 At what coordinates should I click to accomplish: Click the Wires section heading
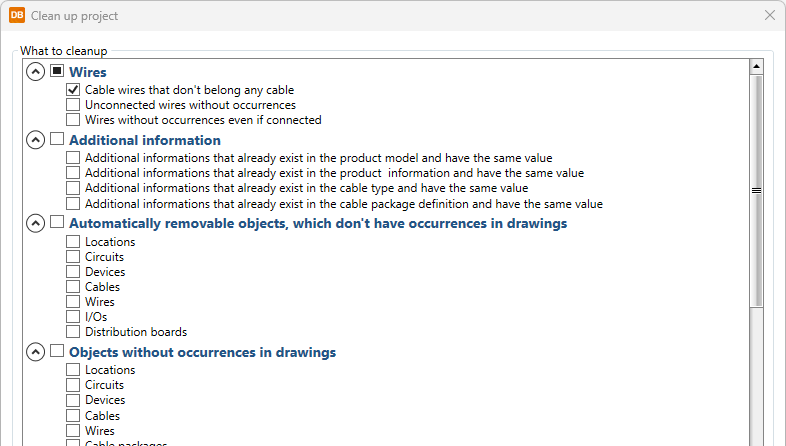click(88, 72)
